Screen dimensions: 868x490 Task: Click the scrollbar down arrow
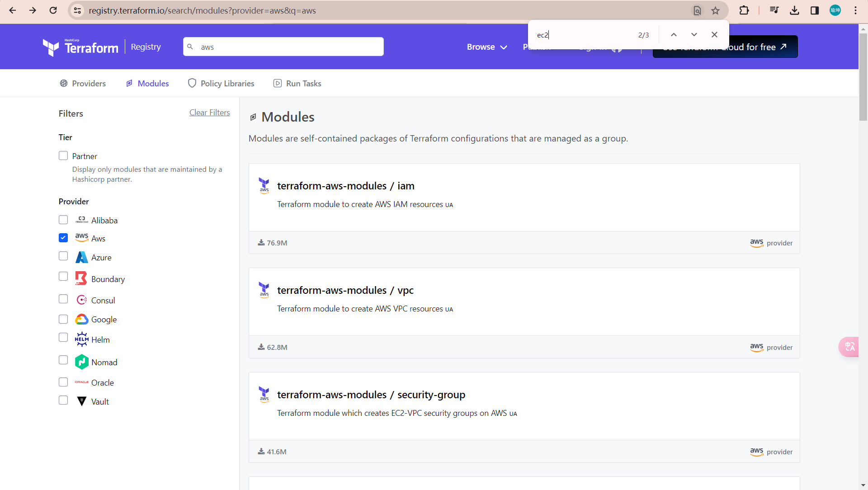point(863,485)
